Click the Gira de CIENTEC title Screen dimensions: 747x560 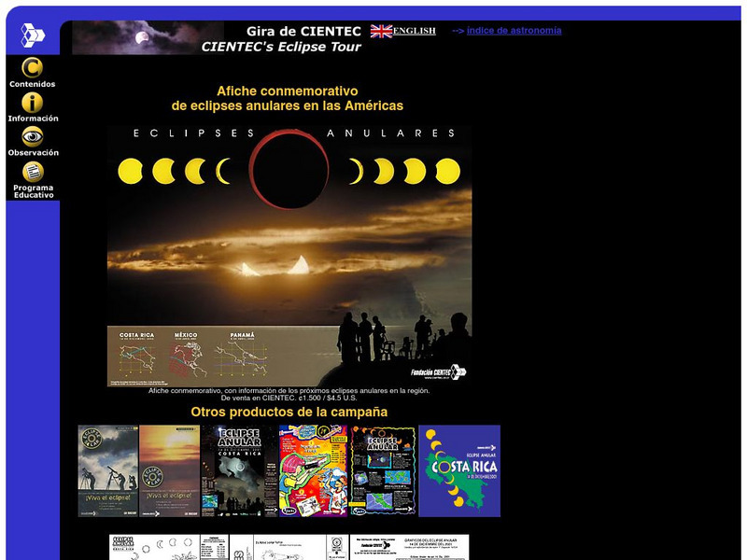(303, 32)
